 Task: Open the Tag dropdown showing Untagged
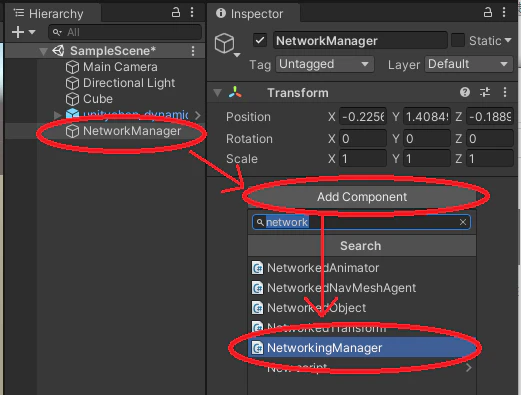[325, 64]
